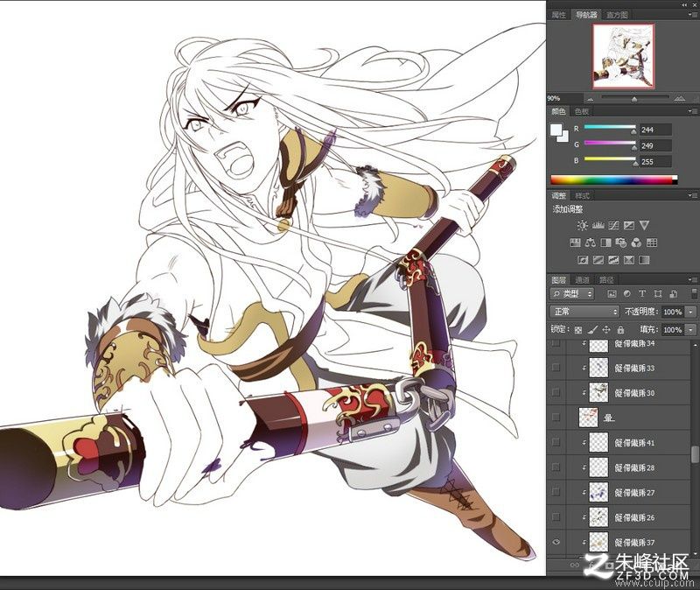Click the navigator zoom in button
The image size is (700, 590).
pyautogui.click(x=680, y=98)
